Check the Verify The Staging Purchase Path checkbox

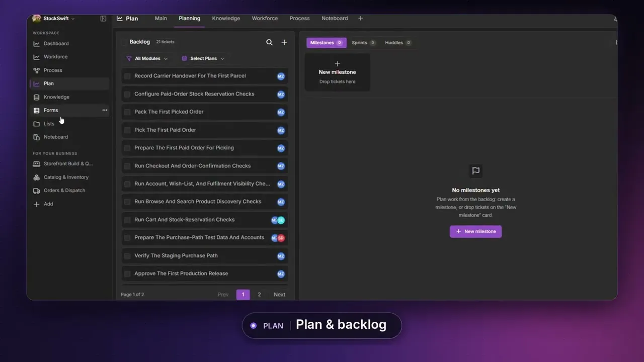pyautogui.click(x=127, y=256)
